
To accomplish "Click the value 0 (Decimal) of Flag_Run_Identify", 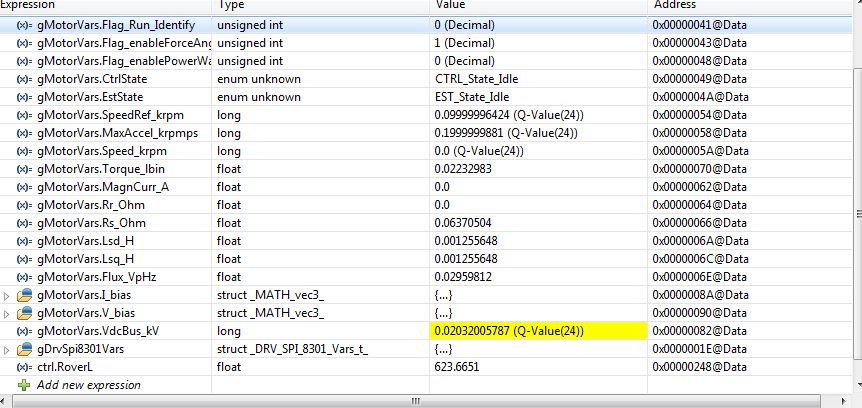I will [x=465, y=25].
